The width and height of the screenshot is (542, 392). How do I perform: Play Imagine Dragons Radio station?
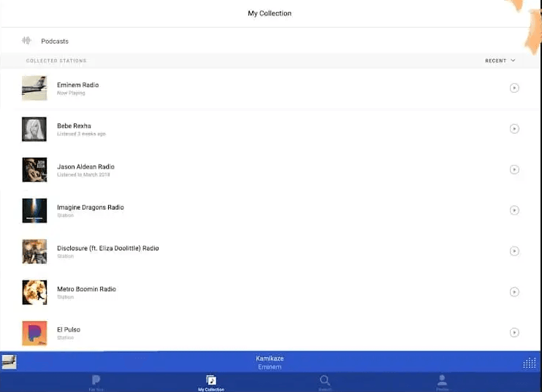[514, 210]
